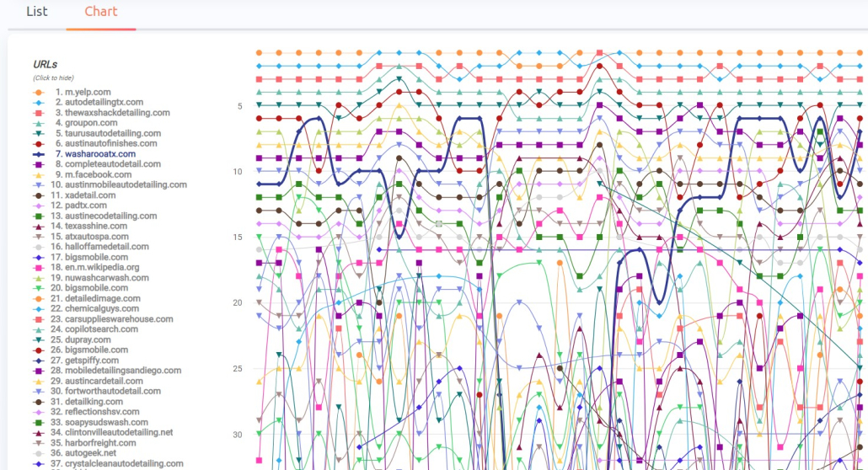Click the pink square marker for en.m.wikipedia.org

[x=38, y=267]
